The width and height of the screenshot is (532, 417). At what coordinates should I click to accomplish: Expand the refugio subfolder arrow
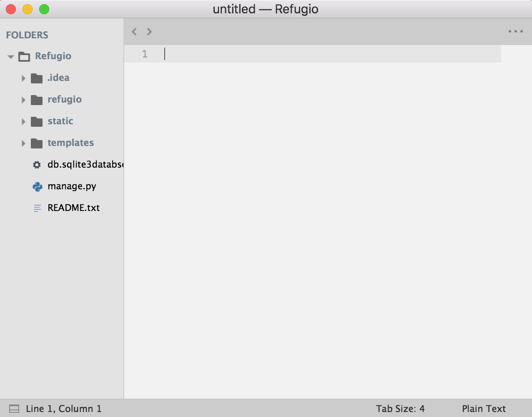point(23,100)
